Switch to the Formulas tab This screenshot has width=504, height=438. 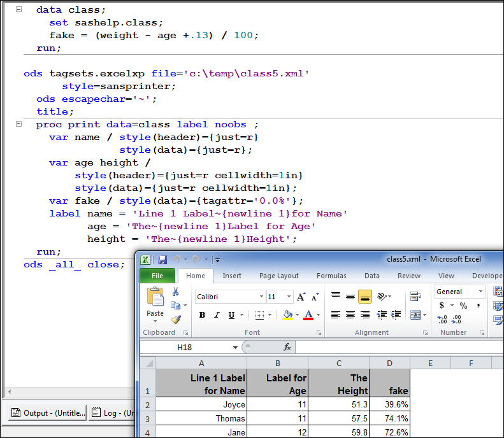[x=331, y=276]
